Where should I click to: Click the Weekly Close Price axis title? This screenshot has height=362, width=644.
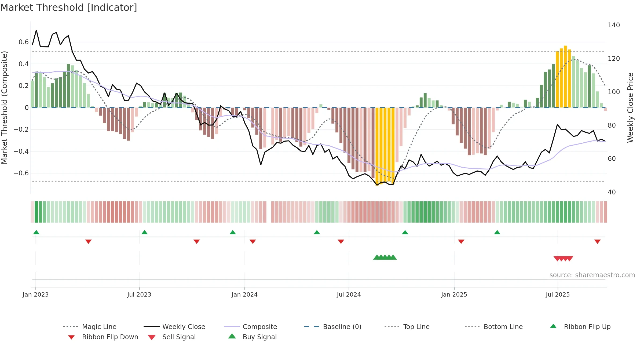point(630,107)
